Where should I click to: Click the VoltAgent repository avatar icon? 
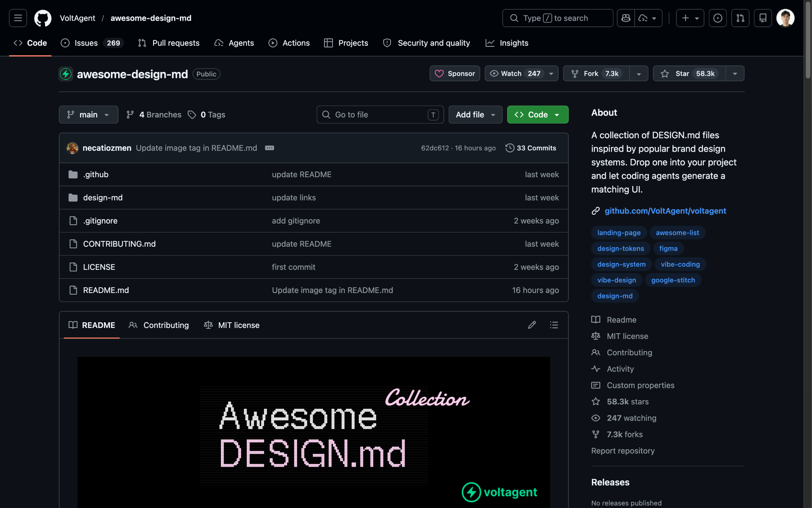pos(66,74)
